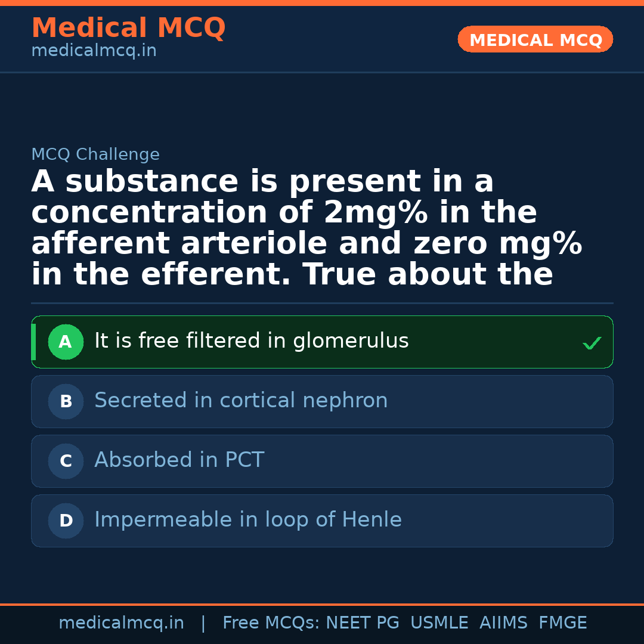This screenshot has height=644, width=644.
Task: Pick the D option circle
Action: click(66, 521)
